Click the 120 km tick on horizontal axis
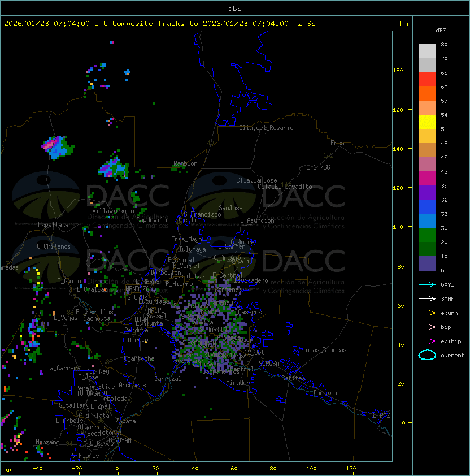This screenshot has height=476, width=470. click(351, 469)
